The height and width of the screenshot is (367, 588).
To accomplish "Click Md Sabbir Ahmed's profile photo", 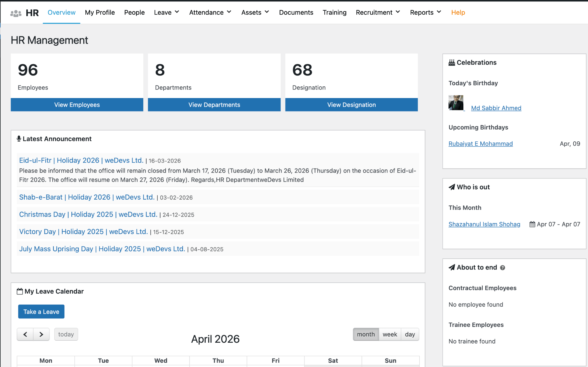I will 456,102.
